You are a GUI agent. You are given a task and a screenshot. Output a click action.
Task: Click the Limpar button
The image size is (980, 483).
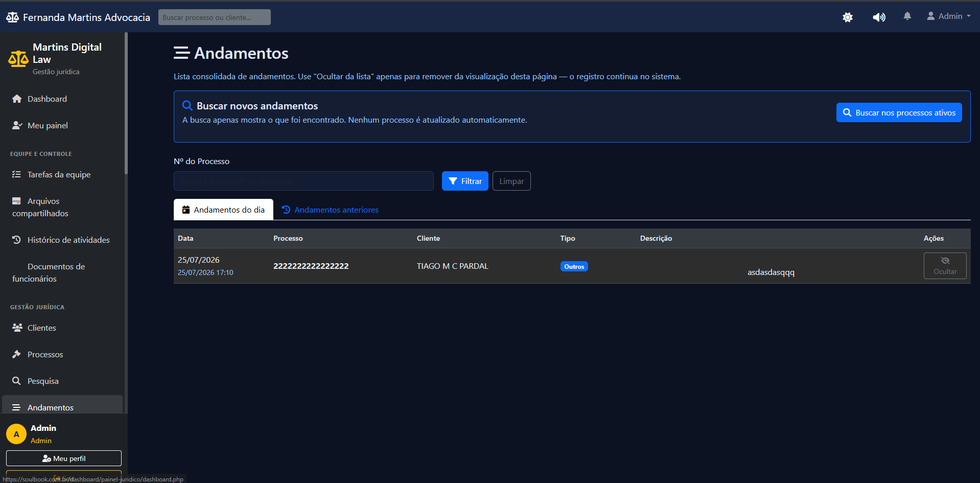[x=511, y=181]
